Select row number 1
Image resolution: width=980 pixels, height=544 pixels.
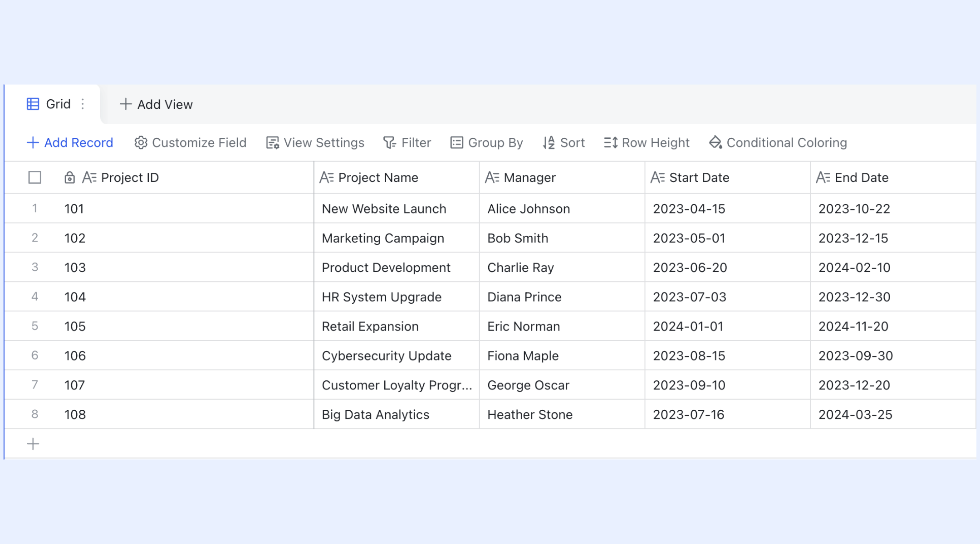pyautogui.click(x=34, y=208)
